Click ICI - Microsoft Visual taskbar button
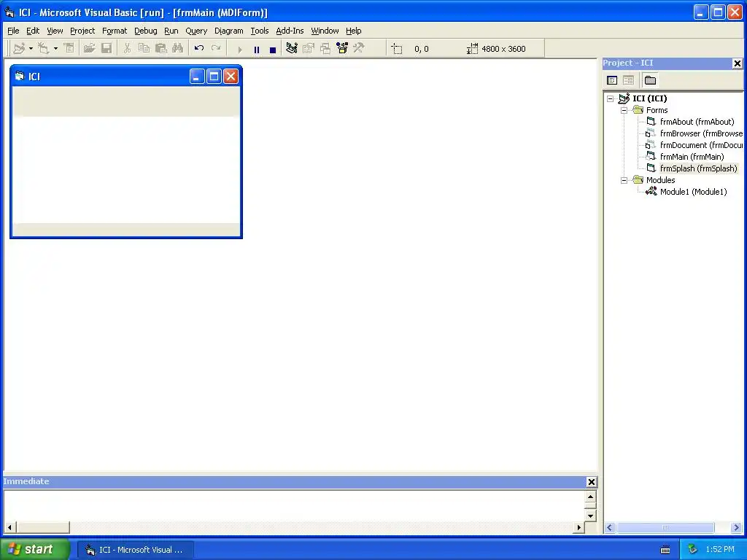Viewport: 747px width, 560px height. pos(136,550)
